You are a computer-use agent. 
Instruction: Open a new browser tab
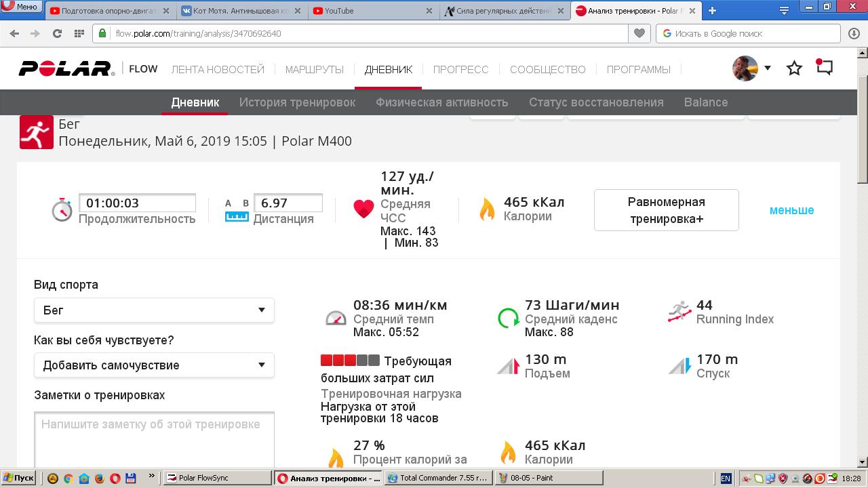click(712, 11)
